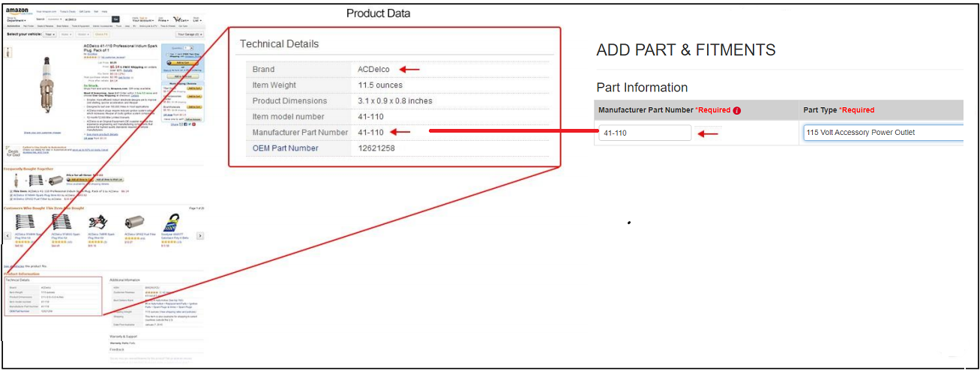
Task: Click the red info icon beside Required
Action: (737, 110)
